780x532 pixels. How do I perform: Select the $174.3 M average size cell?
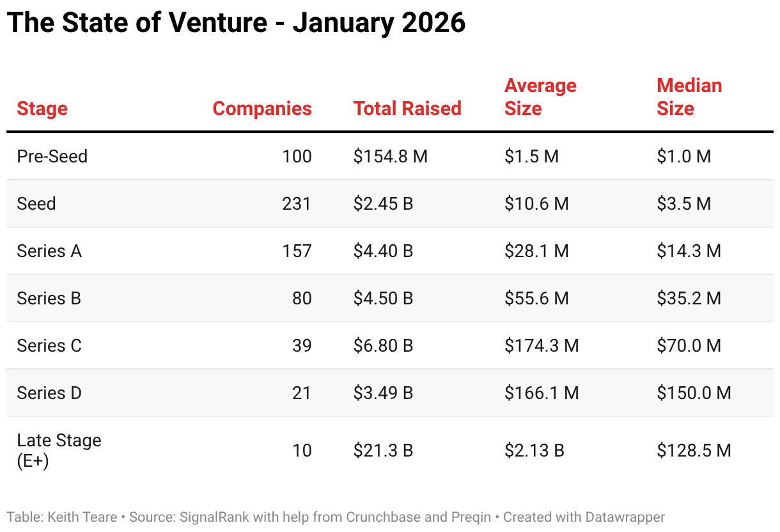point(542,345)
